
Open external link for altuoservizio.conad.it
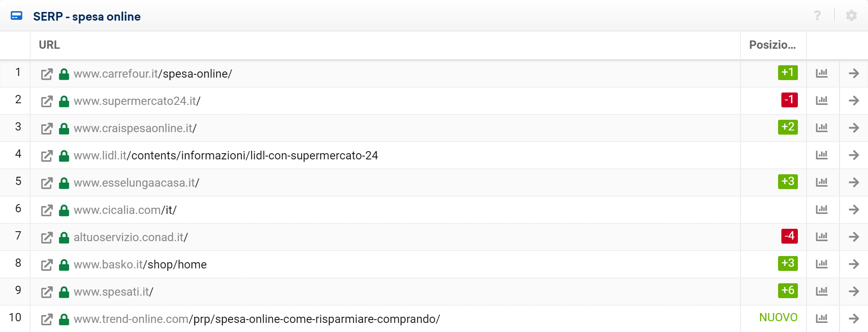pyautogui.click(x=47, y=237)
